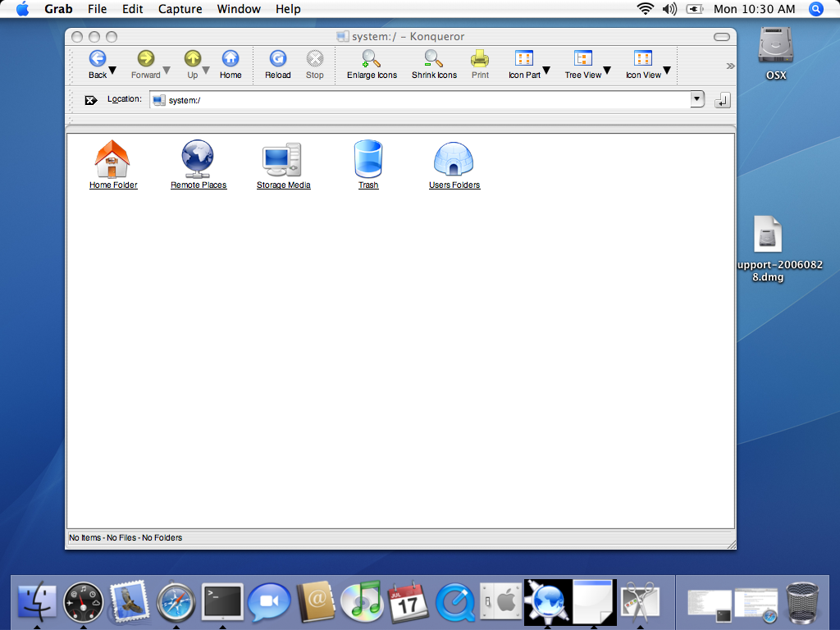840x630 pixels.
Task: Select the Users Folders igloo icon
Action: (x=454, y=159)
